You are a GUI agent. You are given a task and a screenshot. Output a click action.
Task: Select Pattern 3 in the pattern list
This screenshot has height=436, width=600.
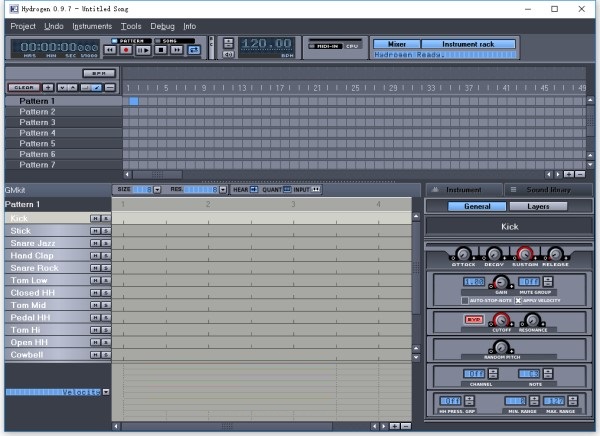click(x=38, y=123)
